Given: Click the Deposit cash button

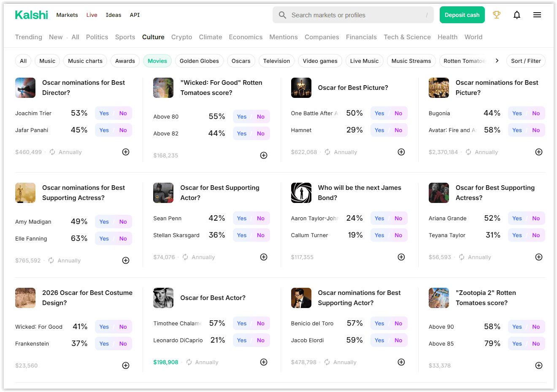Looking at the screenshot, I should (x=462, y=15).
